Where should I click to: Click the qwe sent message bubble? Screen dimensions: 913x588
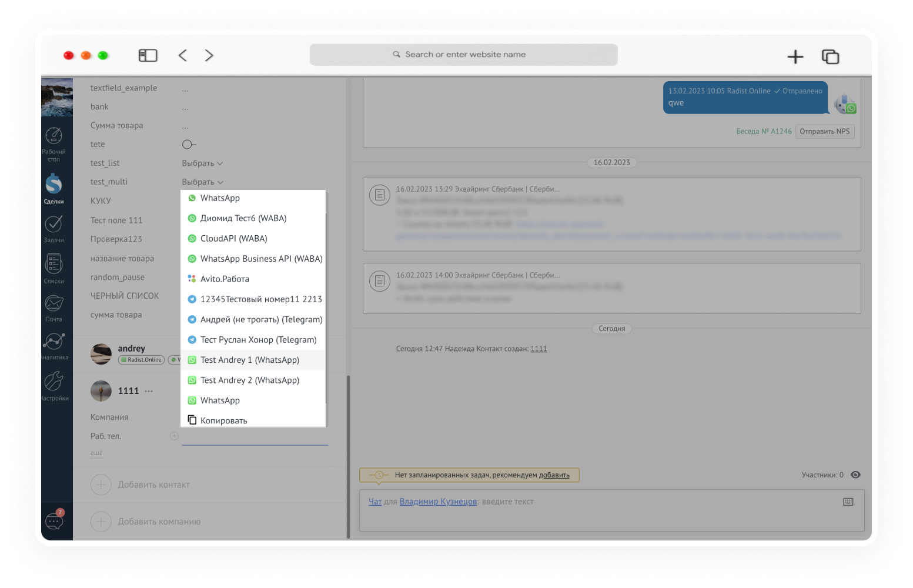pyautogui.click(x=745, y=98)
